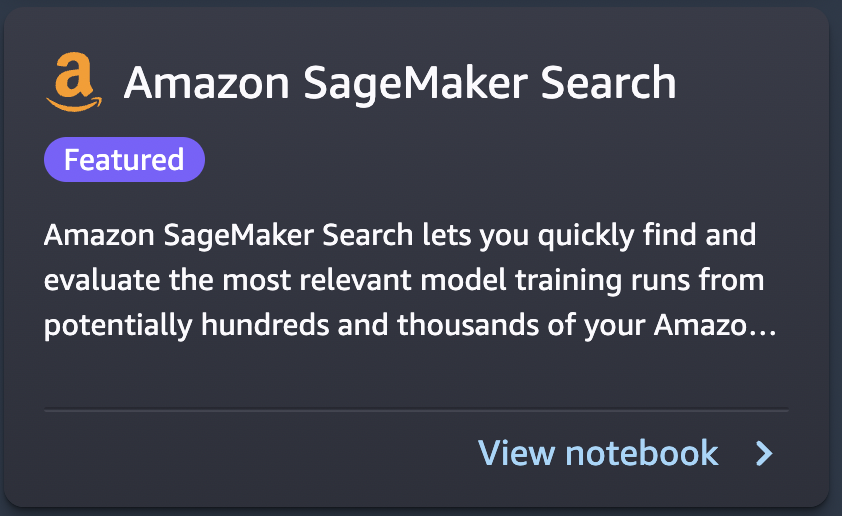This screenshot has width=842, height=516.
Task: Open the View notebook link
Action: pyautogui.click(x=625, y=453)
